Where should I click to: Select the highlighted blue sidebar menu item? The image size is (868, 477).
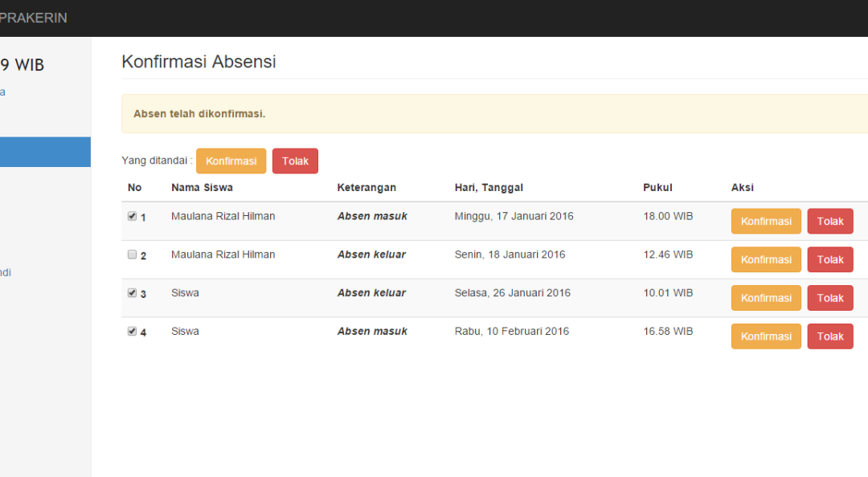coord(45,152)
